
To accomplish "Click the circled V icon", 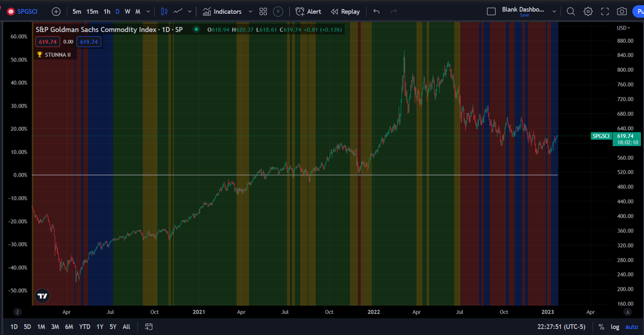I will point(278,12).
